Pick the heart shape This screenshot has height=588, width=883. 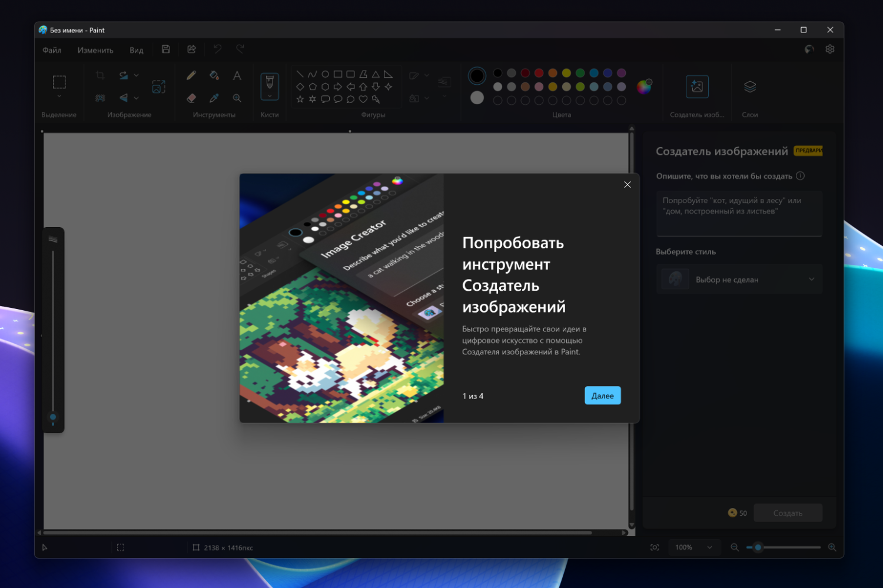tap(363, 99)
